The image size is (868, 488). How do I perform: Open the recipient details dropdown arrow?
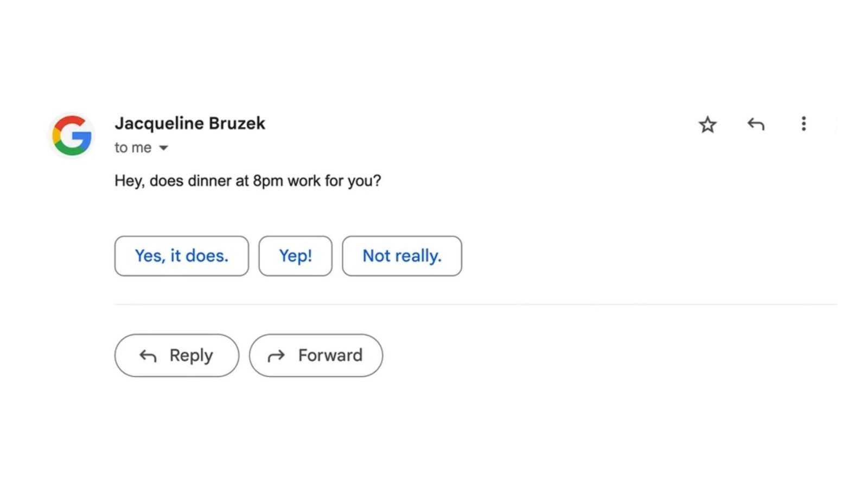click(163, 147)
